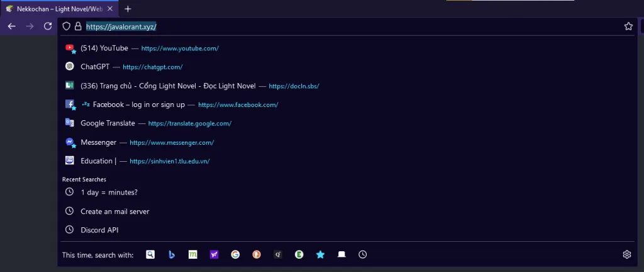This screenshot has width=644, height=272.
Task: Search open tabs with tab icon
Action: tap(341, 254)
